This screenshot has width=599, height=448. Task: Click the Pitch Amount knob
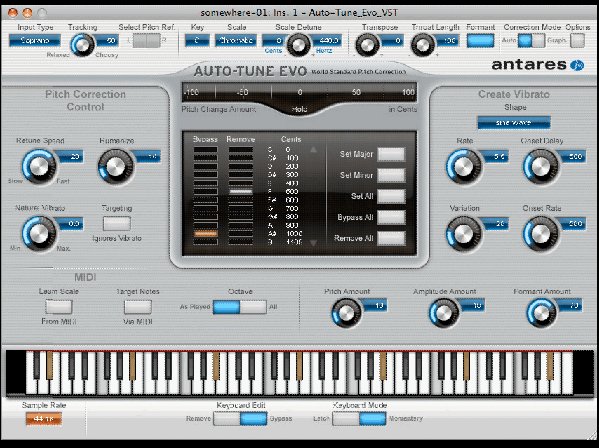pos(347,313)
